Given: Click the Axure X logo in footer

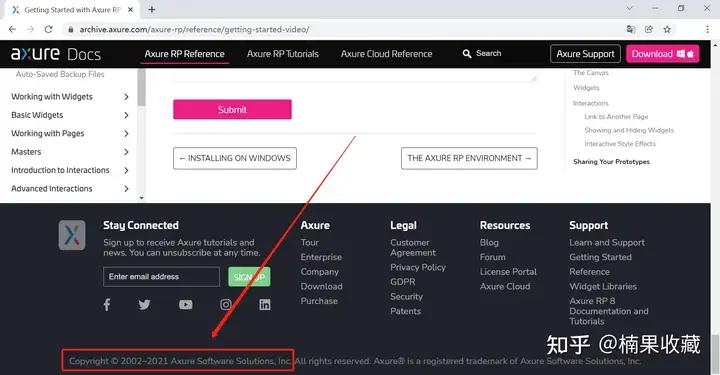Looking at the screenshot, I should [x=72, y=235].
